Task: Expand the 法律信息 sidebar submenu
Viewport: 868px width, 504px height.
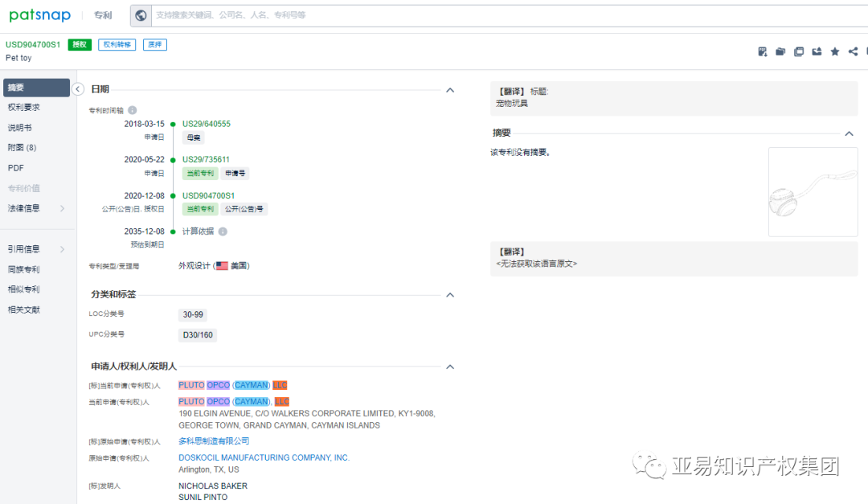Action: point(62,208)
